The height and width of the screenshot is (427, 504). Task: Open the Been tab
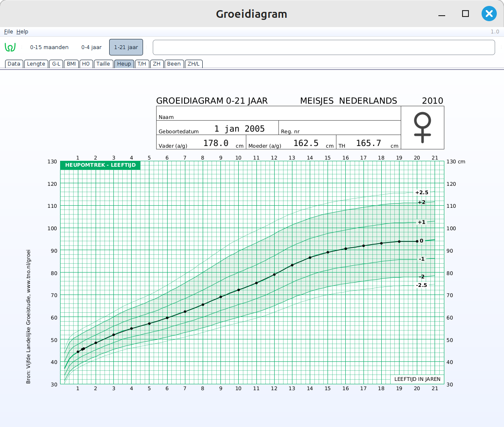[174, 64]
